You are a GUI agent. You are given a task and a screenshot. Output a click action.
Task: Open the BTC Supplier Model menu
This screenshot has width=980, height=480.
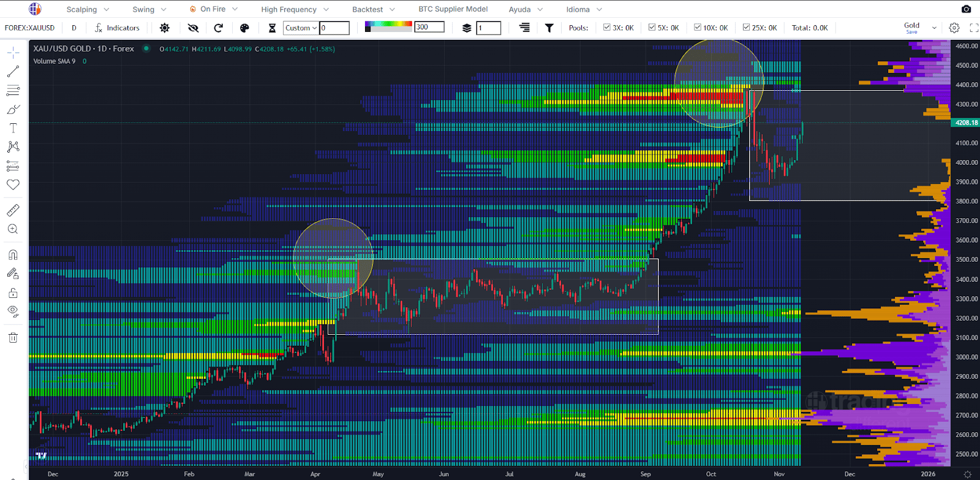coord(453,9)
